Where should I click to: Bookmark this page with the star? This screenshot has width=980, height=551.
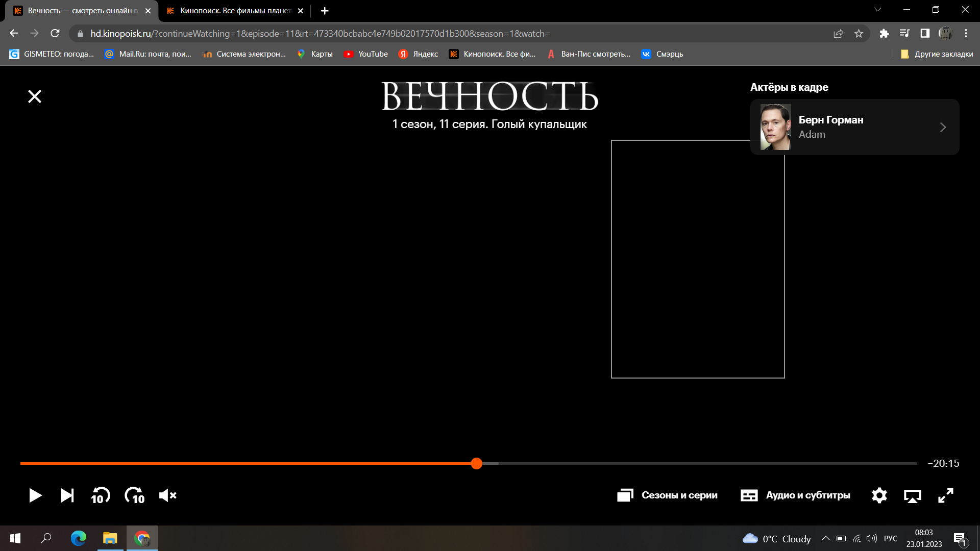click(x=859, y=34)
